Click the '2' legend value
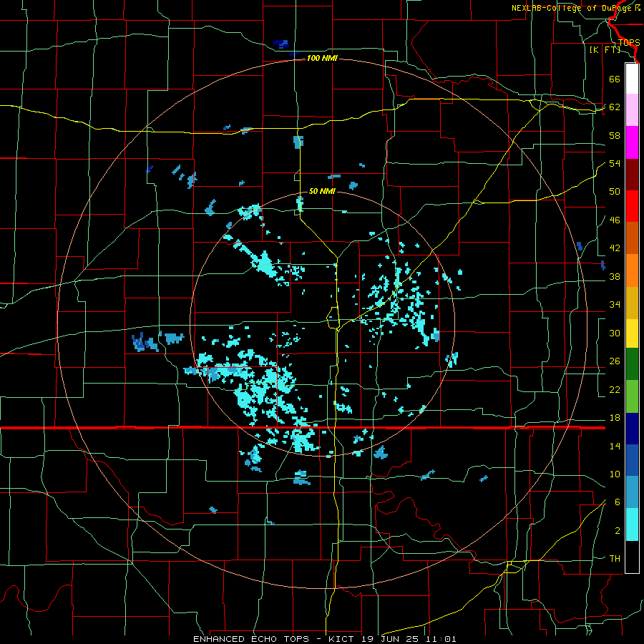 click(618, 531)
